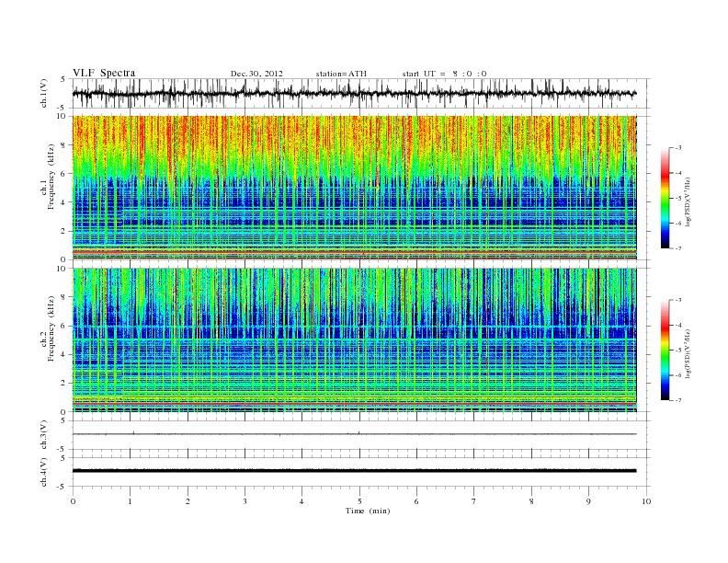Click the "5" voltage tick of ch.3(V) axis
Viewport: 728px width, 563px height.
tap(63, 420)
